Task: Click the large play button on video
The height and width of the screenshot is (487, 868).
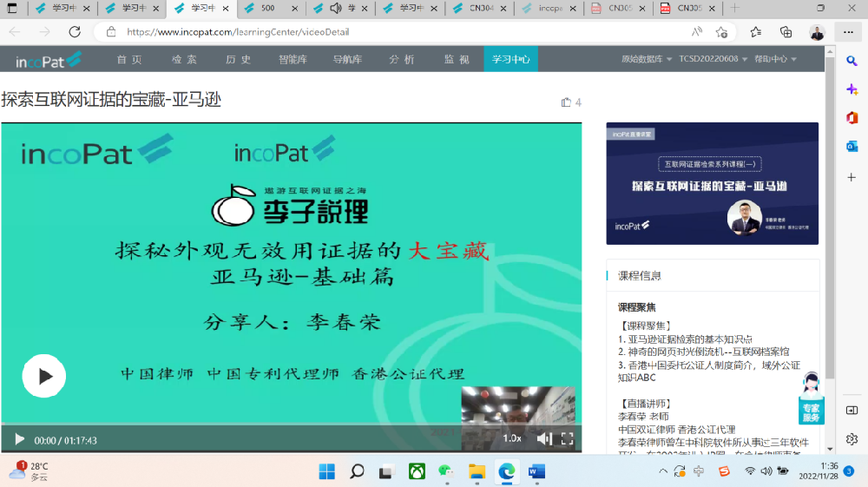Action: (x=43, y=376)
